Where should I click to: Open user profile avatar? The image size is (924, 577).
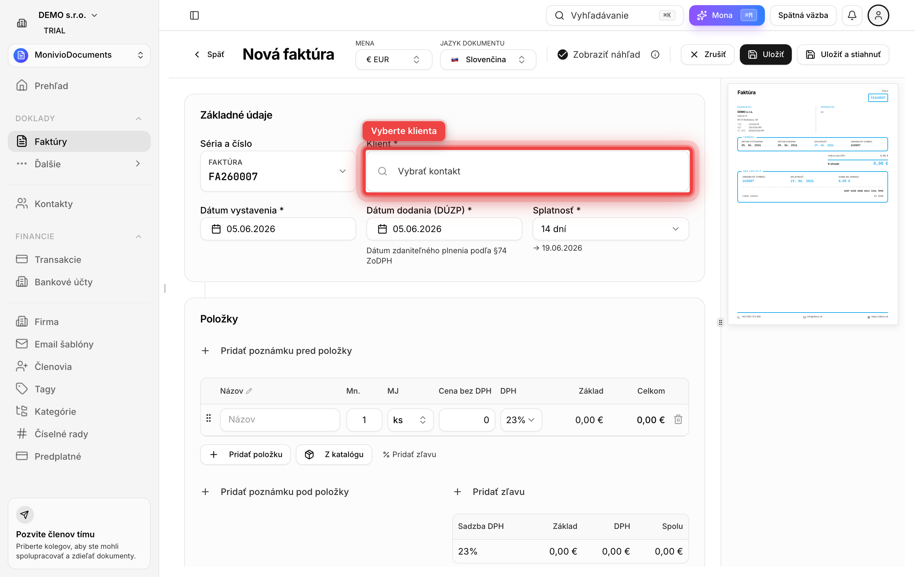pos(878,15)
